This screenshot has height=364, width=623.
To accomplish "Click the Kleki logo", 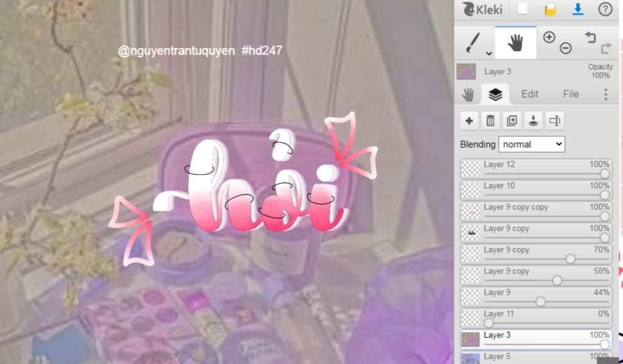I will tap(482, 9).
